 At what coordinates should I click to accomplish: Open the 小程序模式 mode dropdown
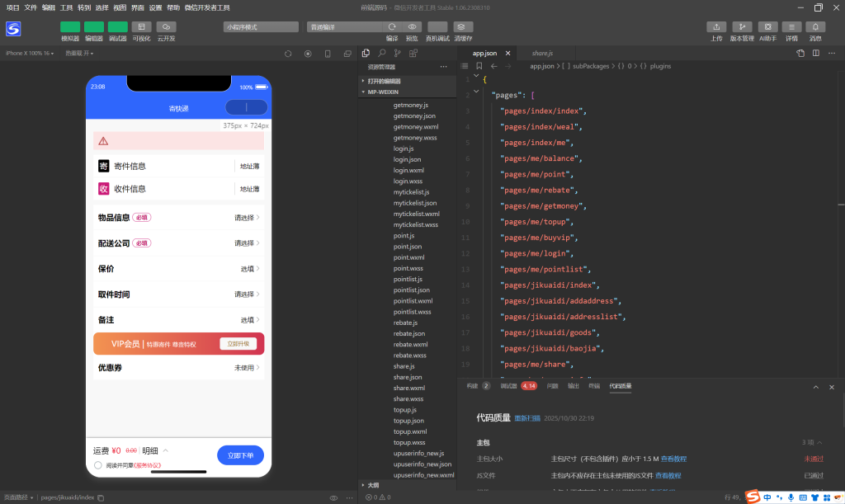tap(261, 27)
